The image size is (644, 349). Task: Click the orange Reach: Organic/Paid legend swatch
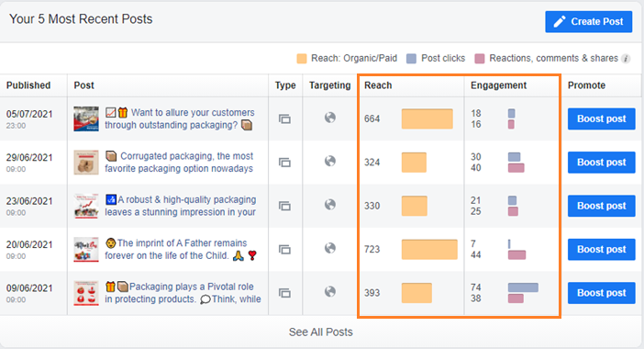pyautogui.click(x=302, y=59)
